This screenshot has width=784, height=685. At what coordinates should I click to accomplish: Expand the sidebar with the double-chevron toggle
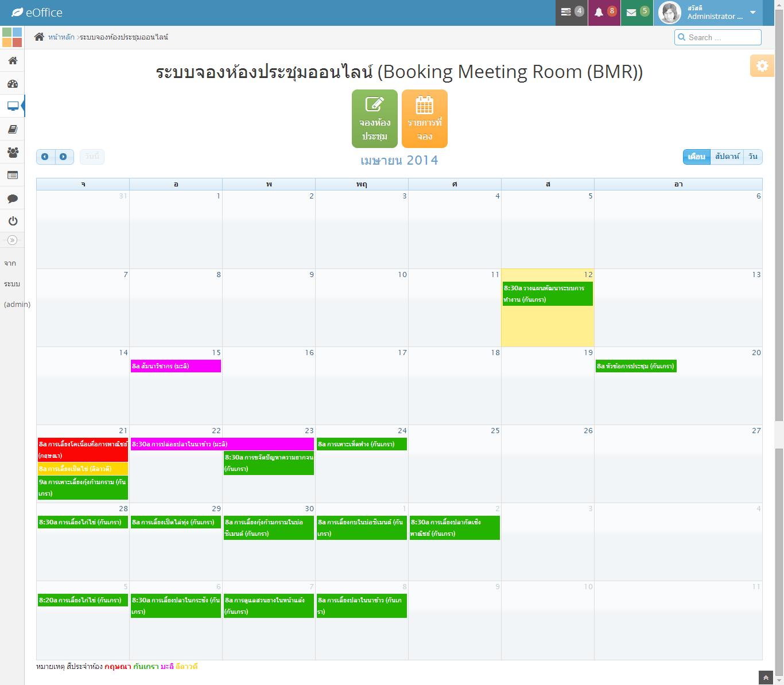click(x=12, y=240)
